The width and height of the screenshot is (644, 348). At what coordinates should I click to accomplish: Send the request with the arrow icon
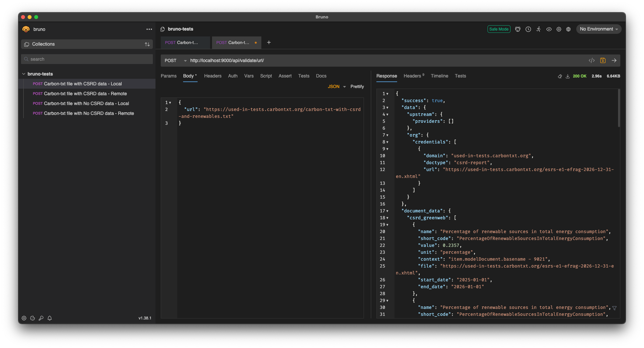(x=614, y=60)
